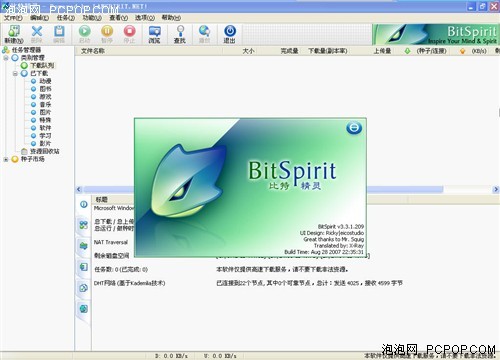The width and height of the screenshot is (500, 360).
Task: Close splash with round blue button
Action: click(354, 128)
